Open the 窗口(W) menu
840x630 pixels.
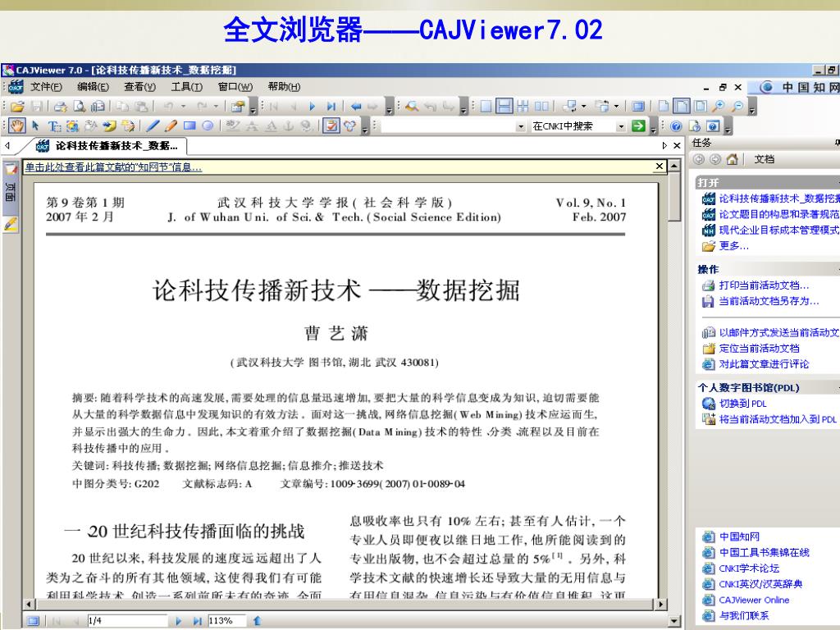(235, 87)
